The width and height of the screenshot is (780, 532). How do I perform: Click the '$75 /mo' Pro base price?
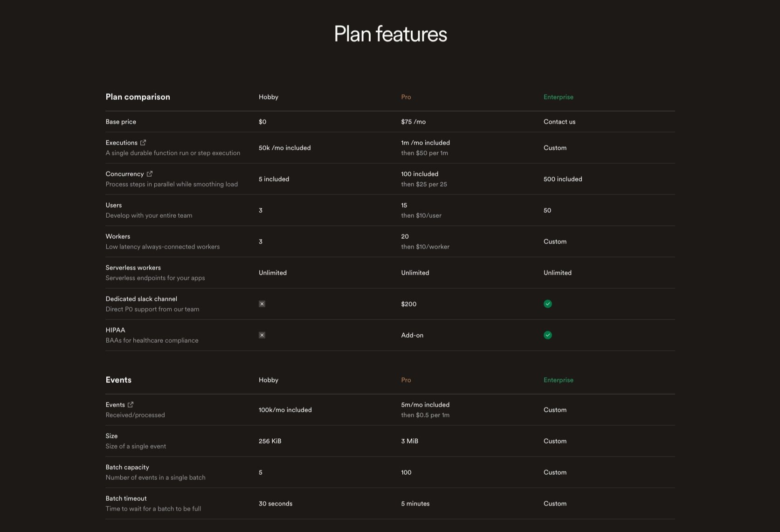[x=414, y=122]
